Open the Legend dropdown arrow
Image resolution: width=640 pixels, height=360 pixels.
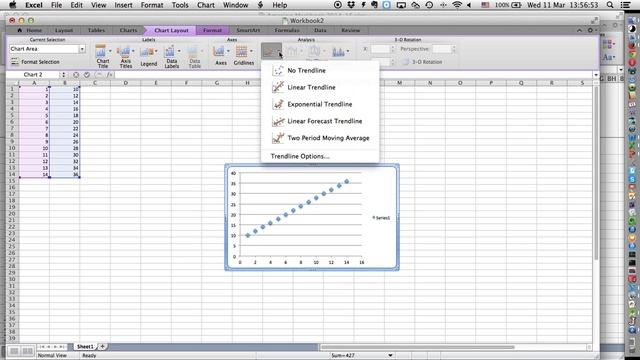click(156, 51)
